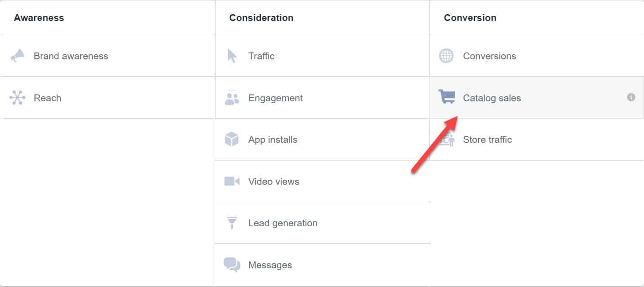Pick the Video views objective text

pos(274,182)
